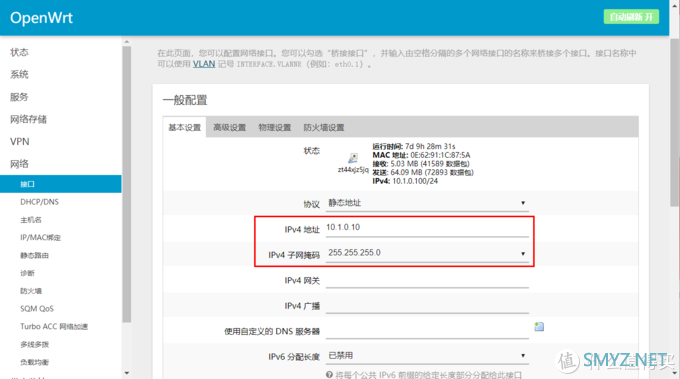Click the 一般配置 section heading
The height and width of the screenshot is (379, 680).
click(185, 100)
